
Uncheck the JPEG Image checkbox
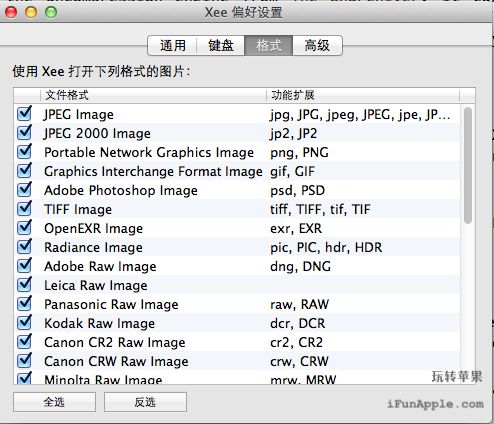click(25, 114)
